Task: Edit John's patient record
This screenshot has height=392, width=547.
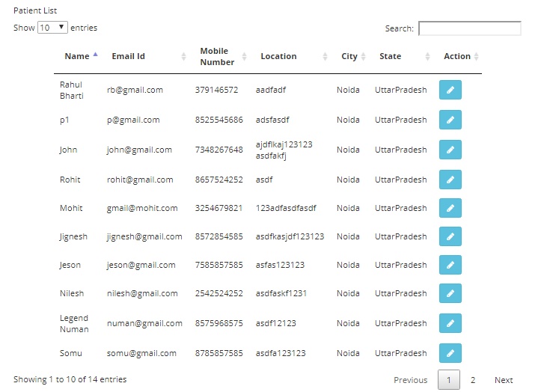Action: [x=450, y=150]
